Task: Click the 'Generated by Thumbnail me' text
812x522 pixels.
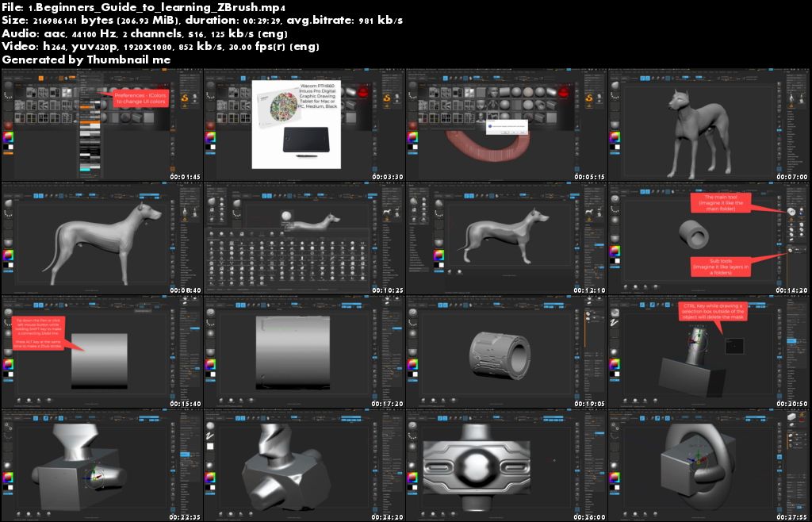Action: click(86, 59)
